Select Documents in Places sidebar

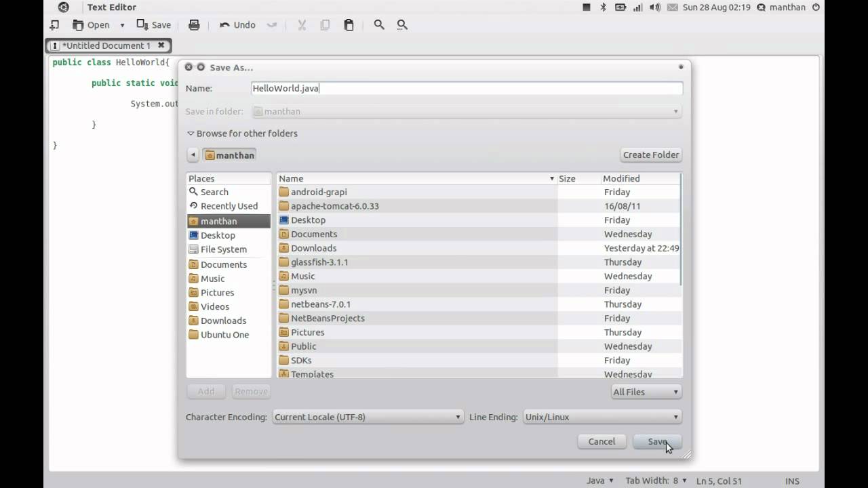click(x=229, y=264)
